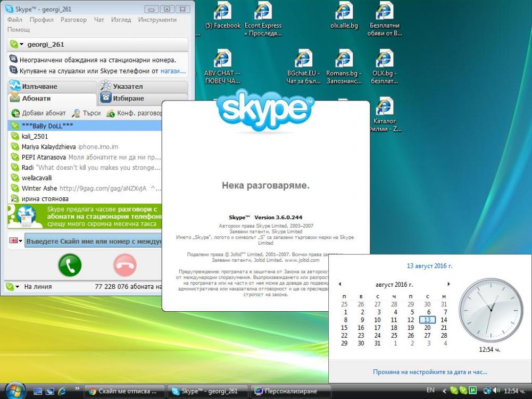Open the Econt Express desktop shortcut

[x=263, y=19]
